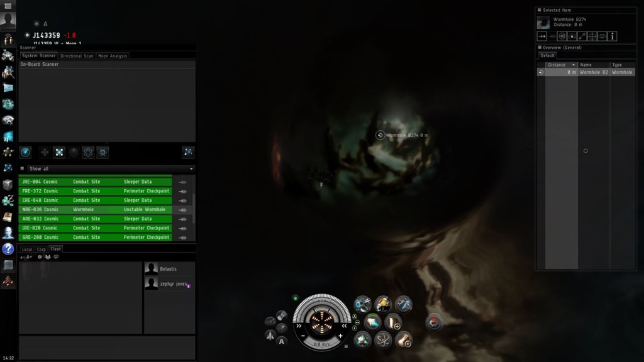Toggle the green safety indicator dot

[295, 298]
